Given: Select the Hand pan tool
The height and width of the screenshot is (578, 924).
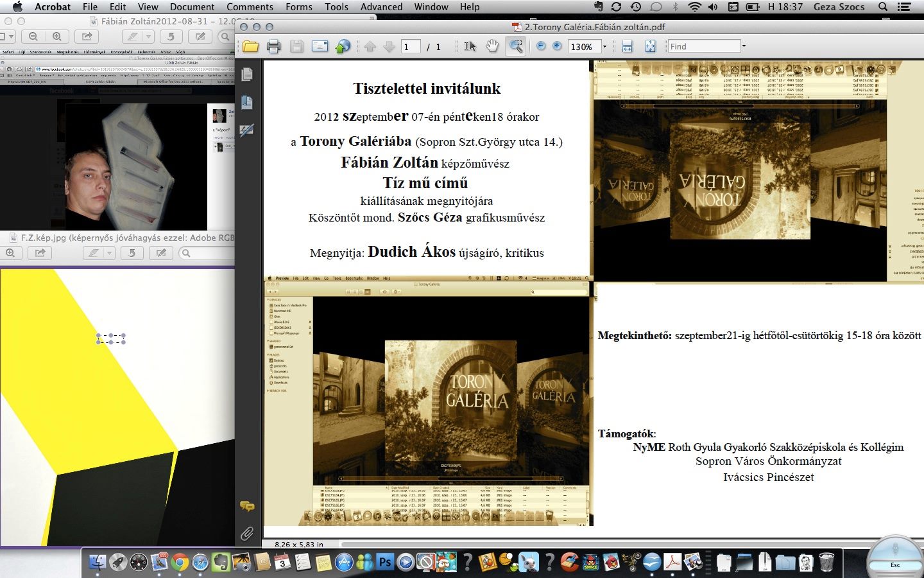Looking at the screenshot, I should tap(492, 46).
